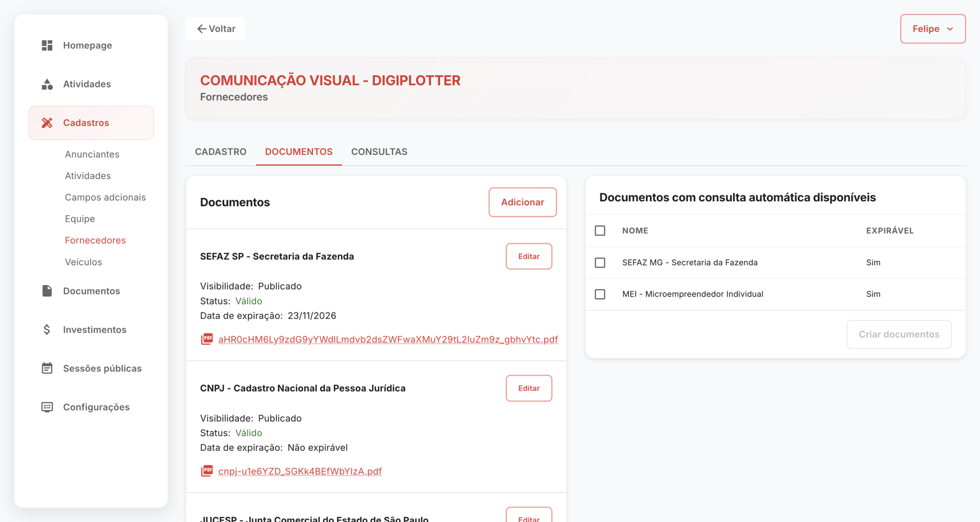The image size is (980, 522).
Task: Edit the CNPJ document
Action: click(x=529, y=388)
